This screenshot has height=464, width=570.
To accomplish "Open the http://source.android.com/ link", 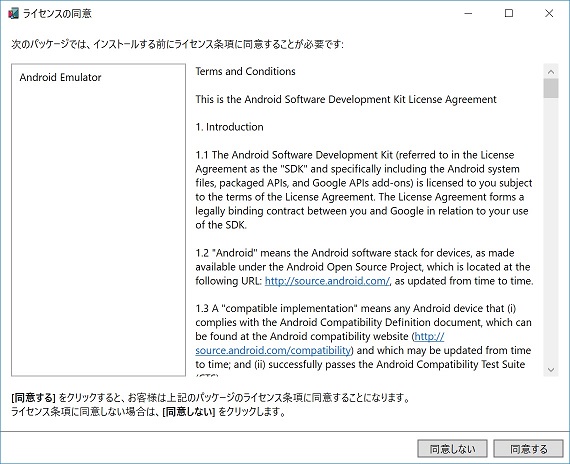I will click(x=327, y=281).
